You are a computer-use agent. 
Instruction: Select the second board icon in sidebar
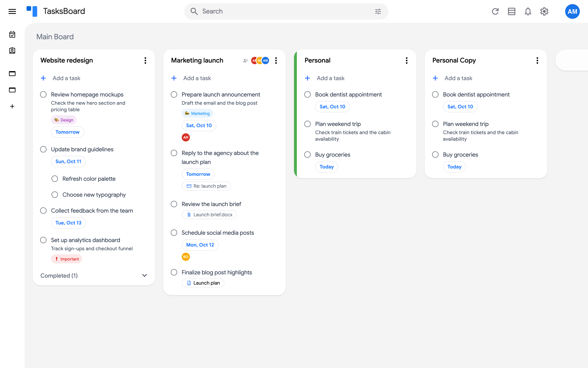coord(12,90)
